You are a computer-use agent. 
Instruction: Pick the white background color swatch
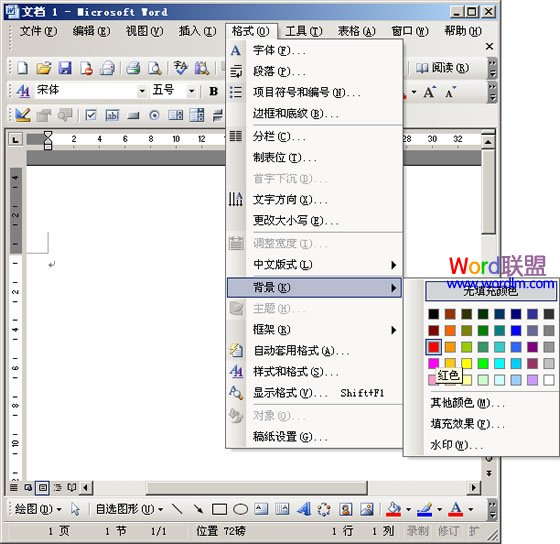point(549,380)
